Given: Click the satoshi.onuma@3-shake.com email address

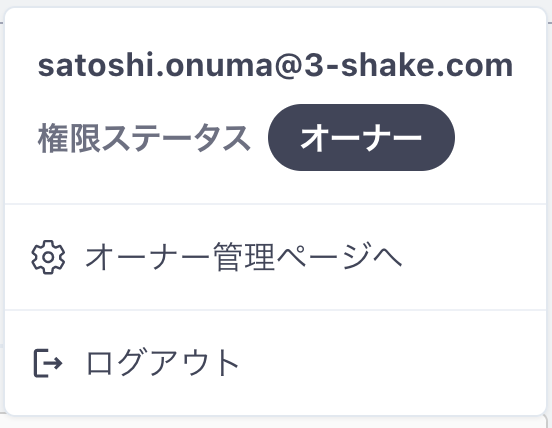Looking at the screenshot, I should (275, 65).
